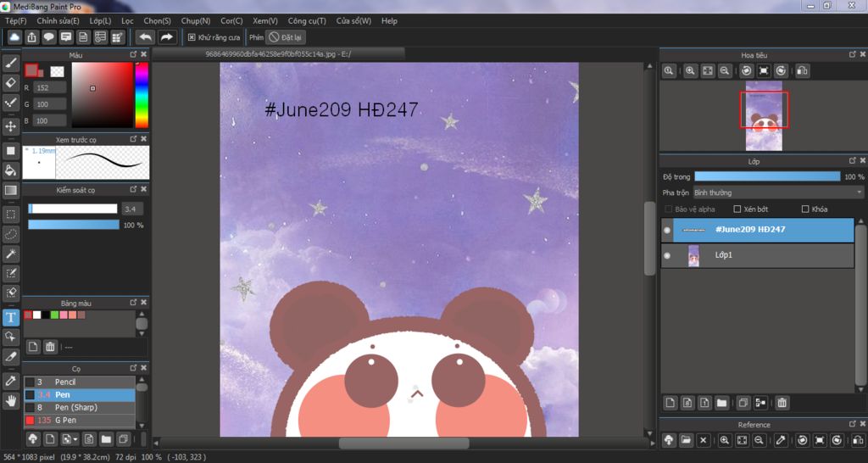Undock the Bảng màu panel
This screenshot has width=868, height=463.
click(133, 303)
